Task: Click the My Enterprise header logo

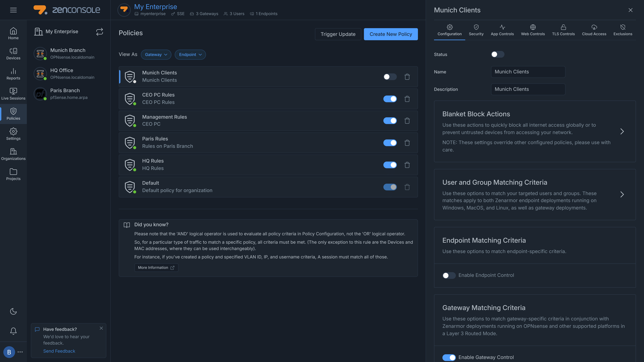Action: (124, 10)
